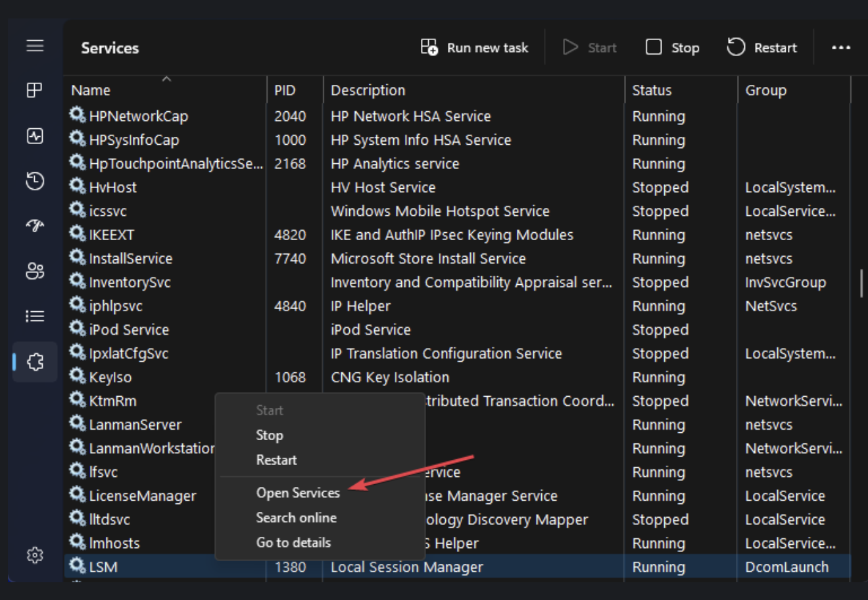Select the HpTouchpointAnalyticsSe... service name
Viewport: 868px width, 600px height.
pyautogui.click(x=176, y=164)
